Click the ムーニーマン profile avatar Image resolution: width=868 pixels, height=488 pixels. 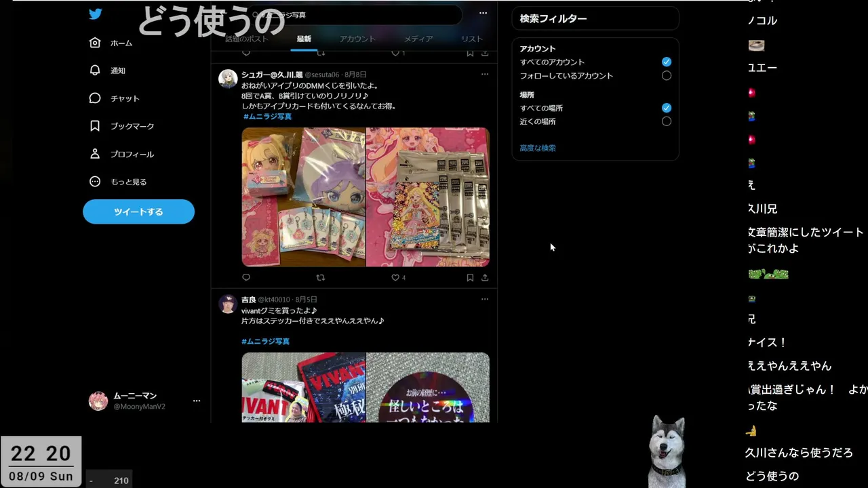coord(98,401)
